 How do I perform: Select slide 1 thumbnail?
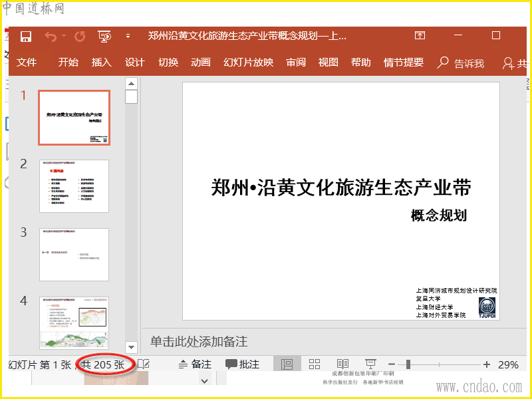(x=74, y=118)
